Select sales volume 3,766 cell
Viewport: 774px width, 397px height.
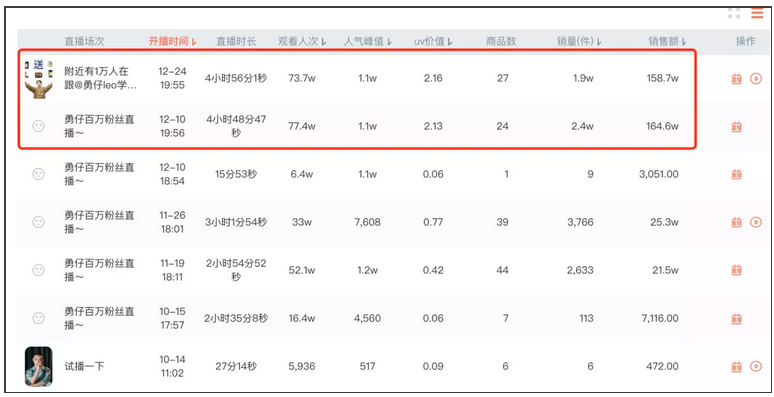click(580, 222)
